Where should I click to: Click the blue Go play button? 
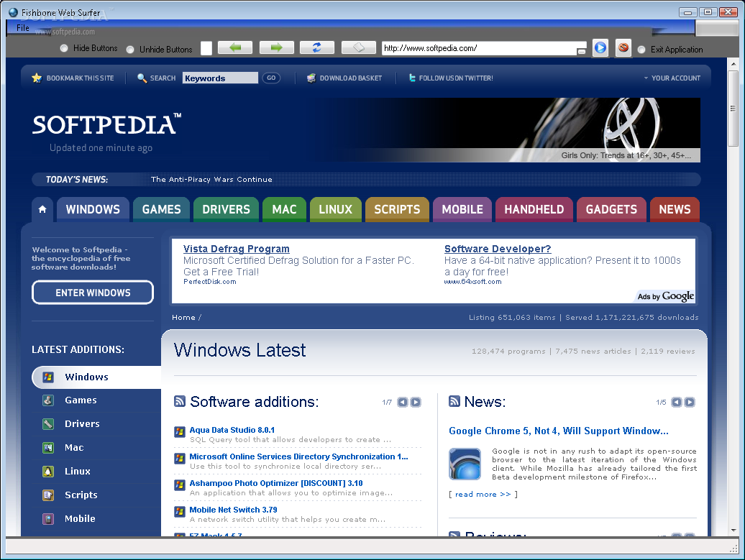(x=600, y=48)
